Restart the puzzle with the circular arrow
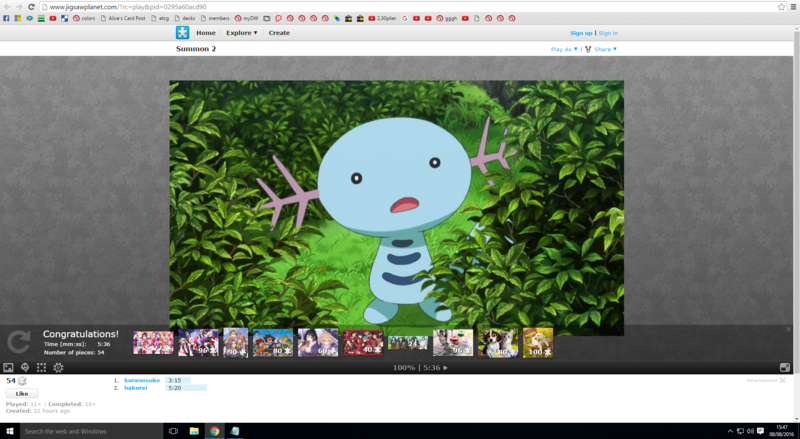Screen dimensions: 800x439 point(19,342)
